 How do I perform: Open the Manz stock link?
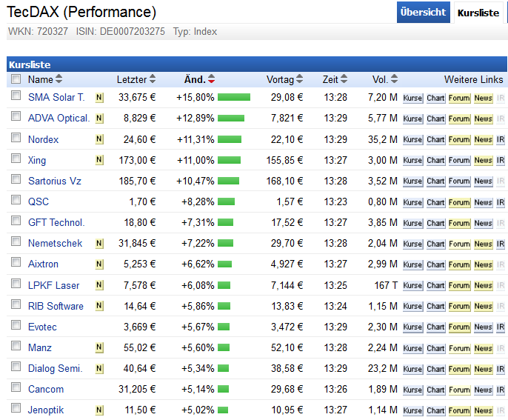pos(40,347)
